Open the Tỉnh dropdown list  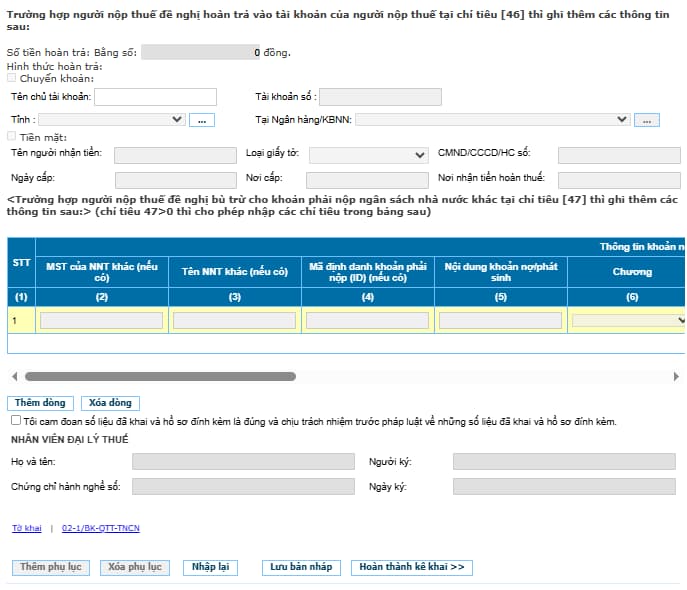pyautogui.click(x=112, y=120)
